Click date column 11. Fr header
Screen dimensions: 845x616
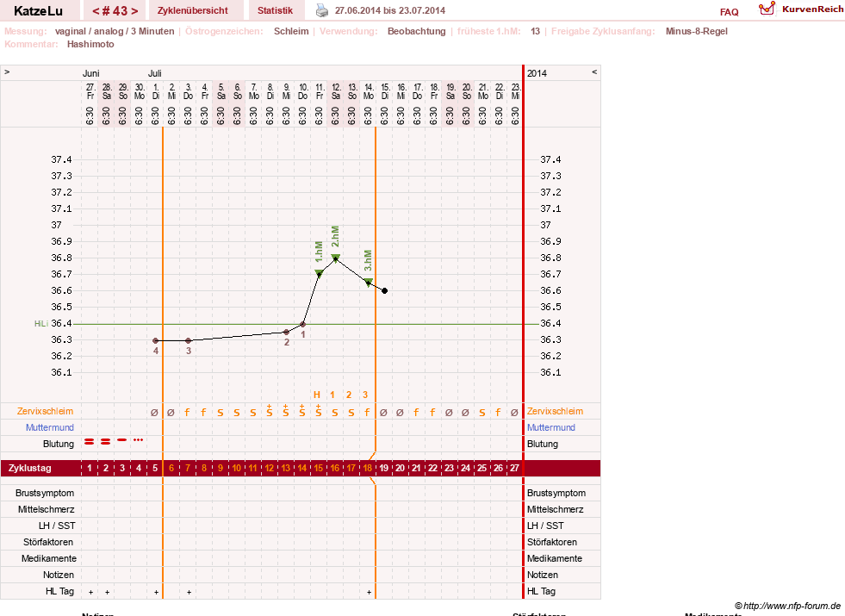(x=320, y=91)
